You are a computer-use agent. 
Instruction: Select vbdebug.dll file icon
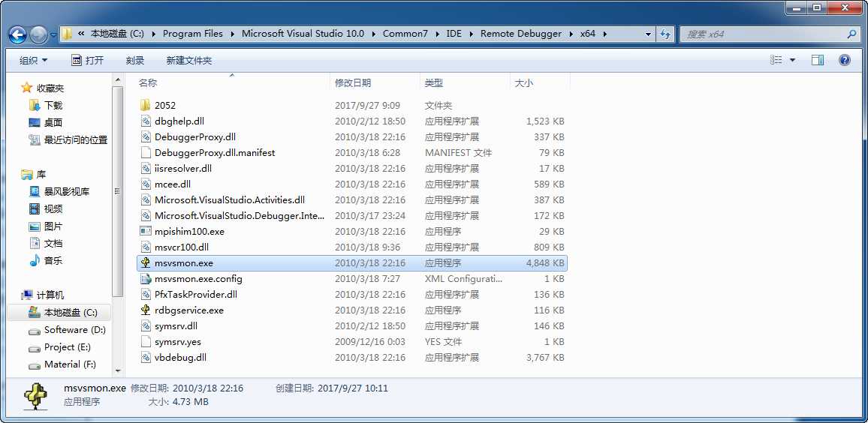click(145, 357)
